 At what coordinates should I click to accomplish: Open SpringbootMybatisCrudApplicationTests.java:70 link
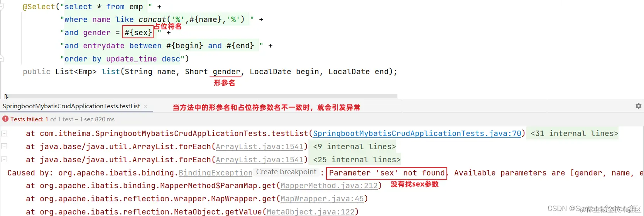click(417, 133)
